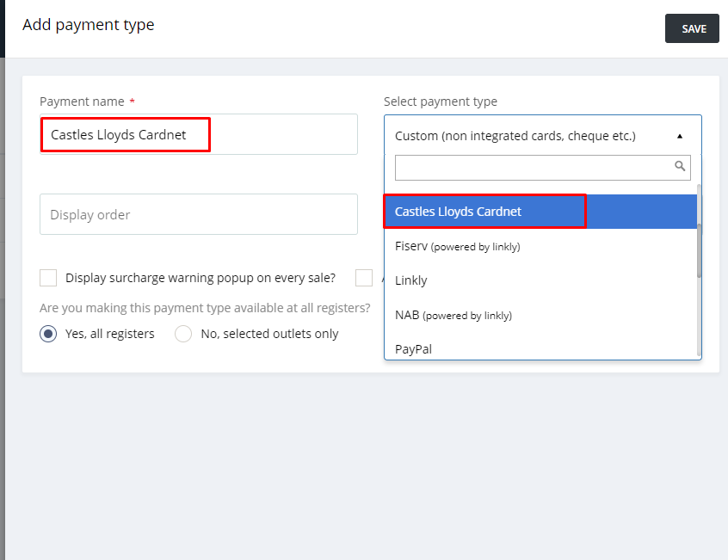728x560 pixels.
Task: Focus the Display order field
Action: click(199, 214)
